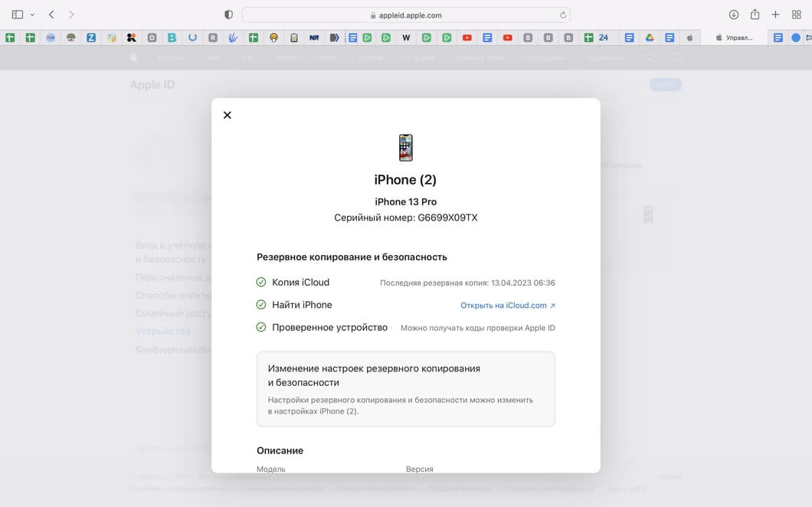
Task: Close the iPhone (2) device details dialog
Action: tap(227, 115)
